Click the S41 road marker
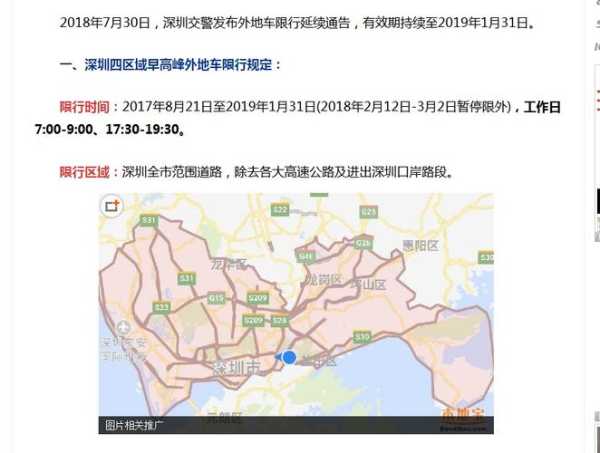The width and height of the screenshot is (600, 453). pos(306,257)
